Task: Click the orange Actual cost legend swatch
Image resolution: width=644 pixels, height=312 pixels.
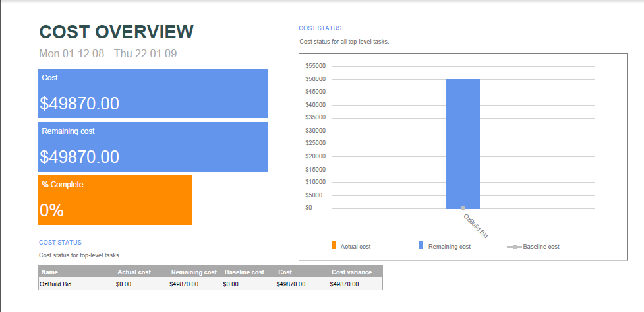Action: 334,245
